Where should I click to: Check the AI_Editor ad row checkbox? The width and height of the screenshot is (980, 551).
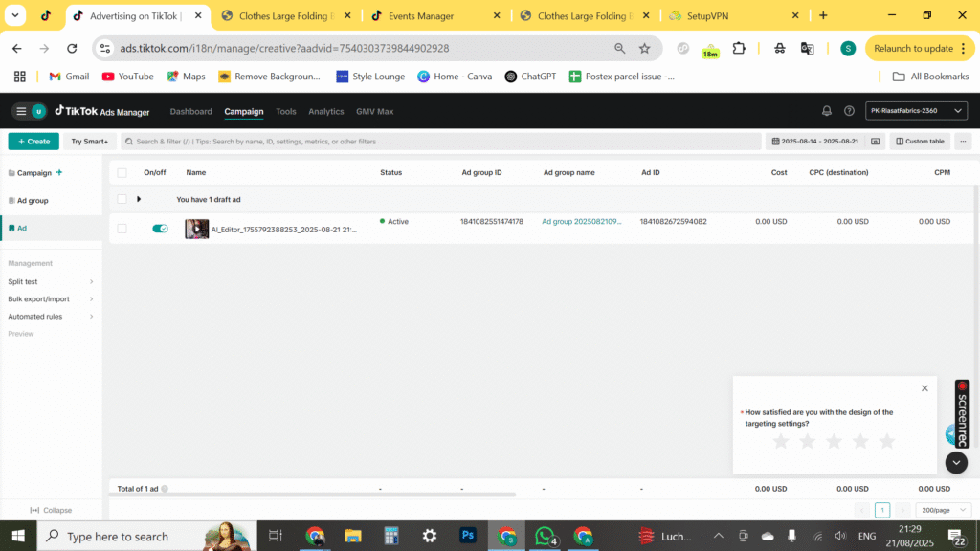point(122,229)
